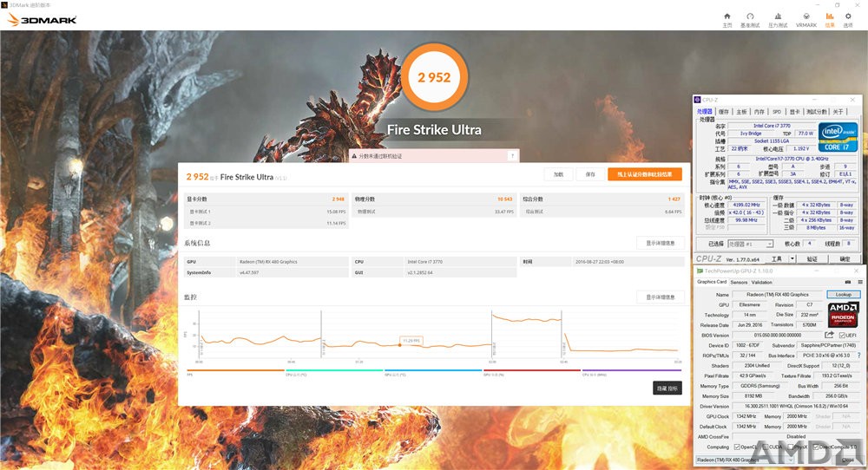
Task: Click the orange online validate and compare button
Action: 645,174
